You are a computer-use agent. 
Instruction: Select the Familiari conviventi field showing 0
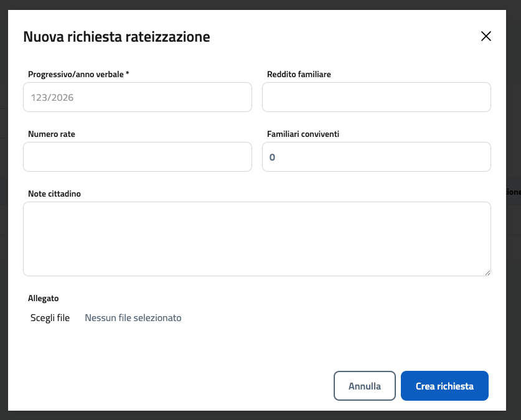point(376,157)
